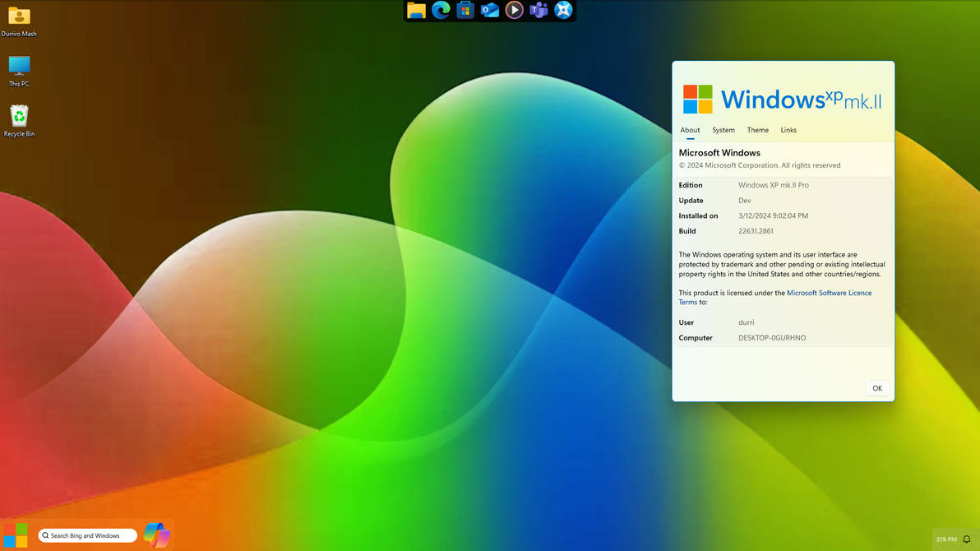Screen dimensions: 980x551
Task: Click OK to close the About dialog
Action: (877, 388)
